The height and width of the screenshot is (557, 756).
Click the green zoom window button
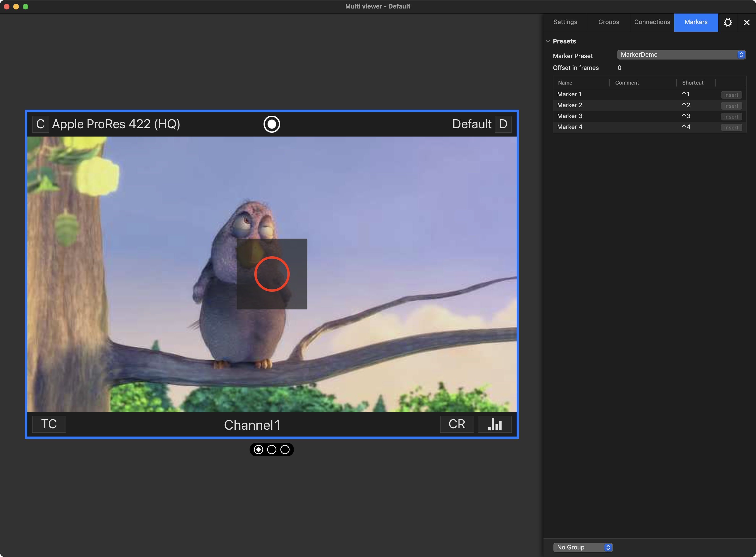(x=25, y=6)
